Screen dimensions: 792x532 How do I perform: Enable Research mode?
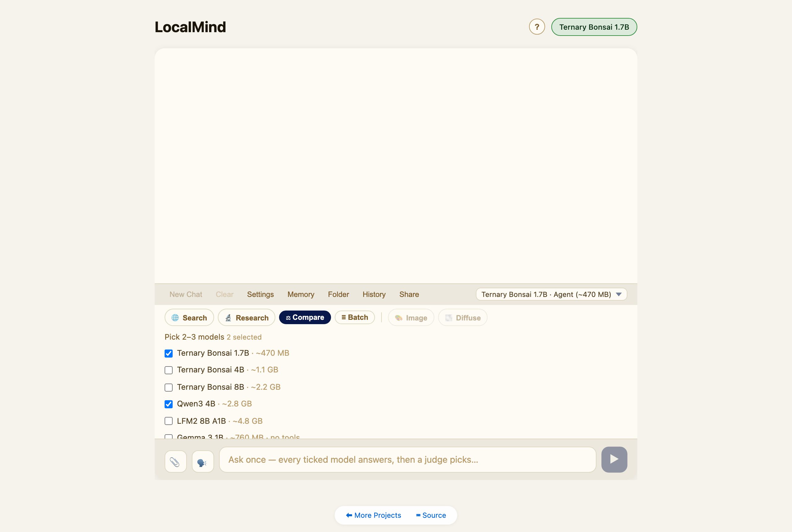[246, 318]
